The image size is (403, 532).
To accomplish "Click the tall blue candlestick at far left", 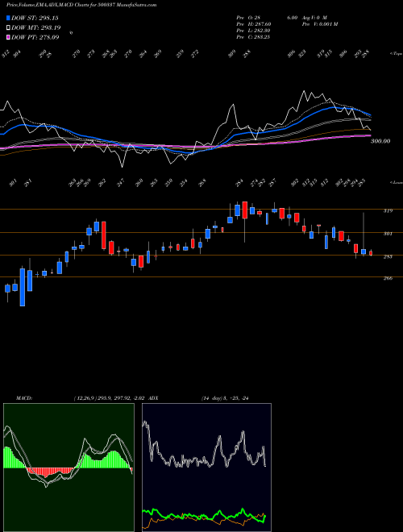I will pyautogui.click(x=23, y=287).
